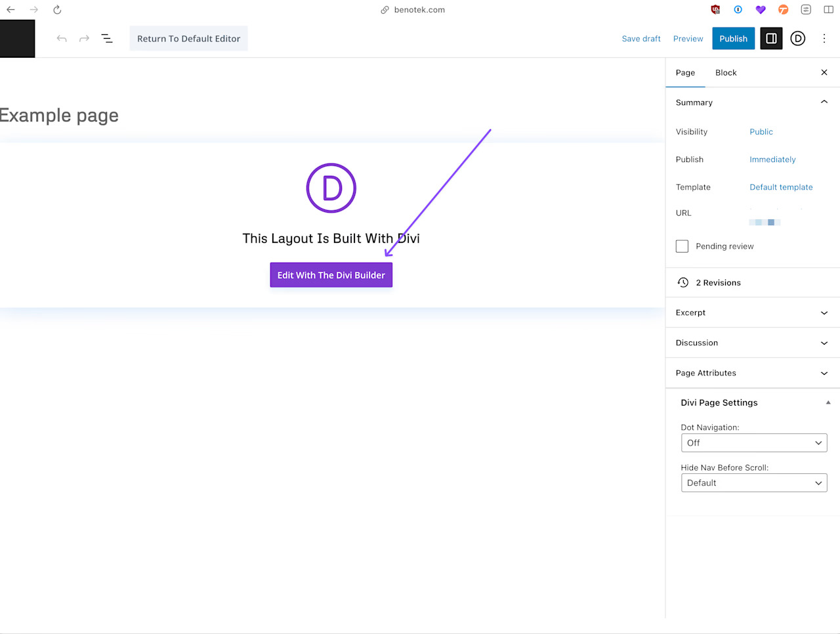Close the settings sidebar with X

(824, 73)
